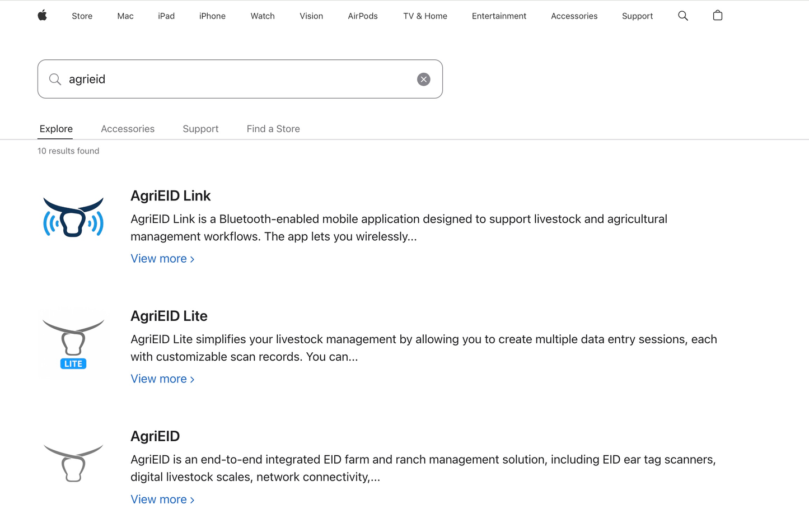Switch to the Accessories tab

click(128, 129)
